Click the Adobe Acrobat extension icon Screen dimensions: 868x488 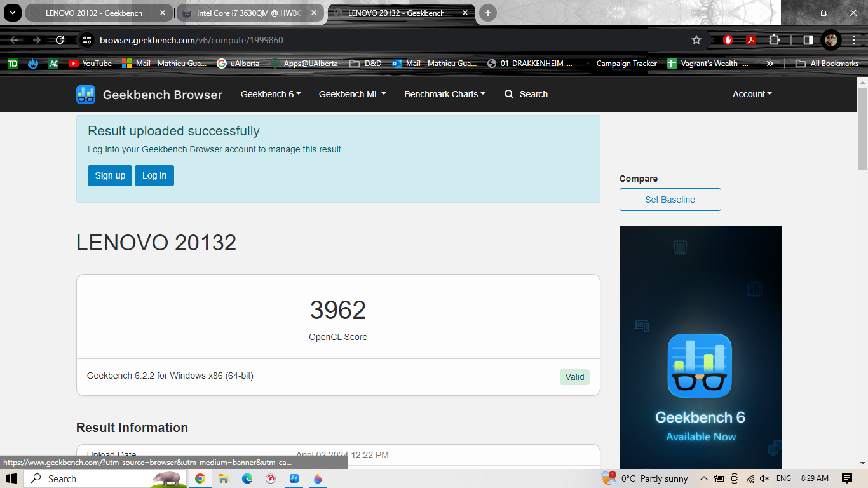pos(750,40)
